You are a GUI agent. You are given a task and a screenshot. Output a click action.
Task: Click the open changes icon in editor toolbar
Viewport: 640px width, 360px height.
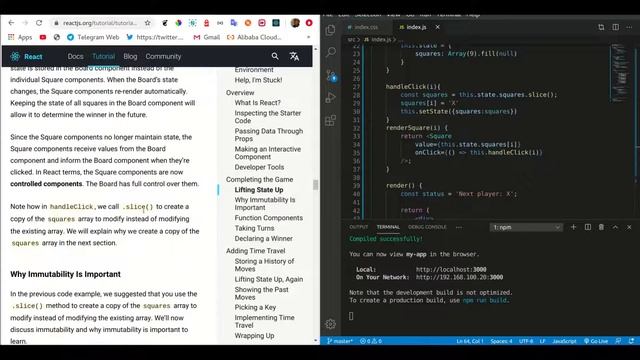point(601,27)
